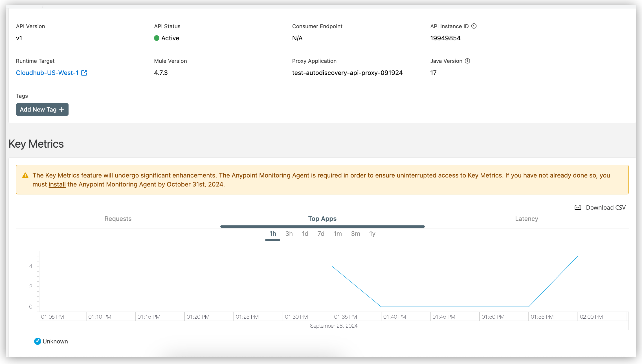Open the install link in the warning
The image size is (642, 364).
click(57, 184)
